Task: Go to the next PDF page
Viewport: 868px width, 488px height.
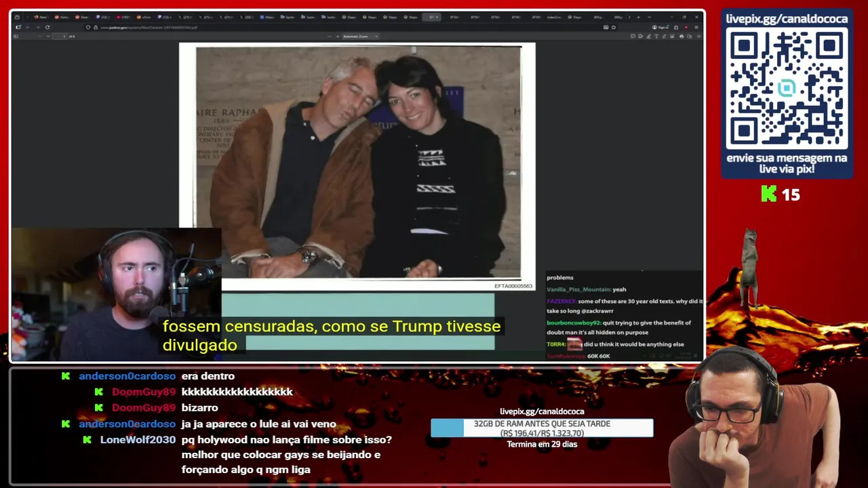Action: pos(48,36)
